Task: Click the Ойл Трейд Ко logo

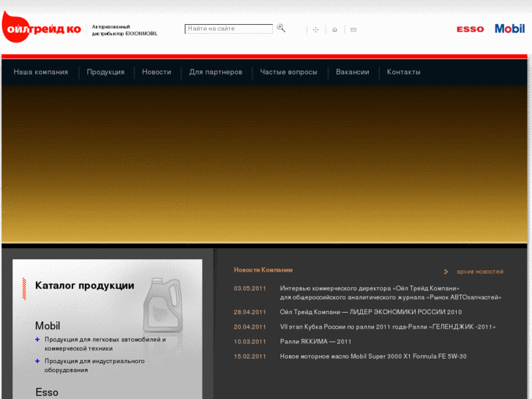Action: 42,27
